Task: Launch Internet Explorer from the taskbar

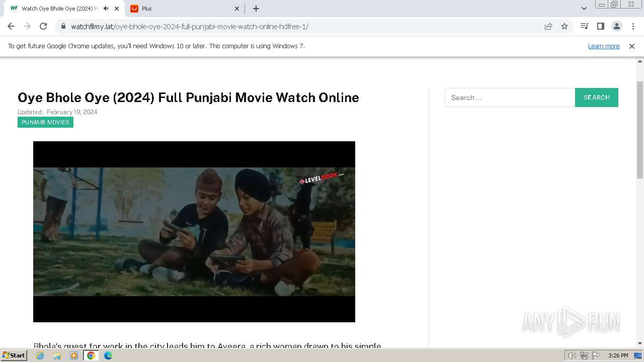Action: [x=40, y=355]
